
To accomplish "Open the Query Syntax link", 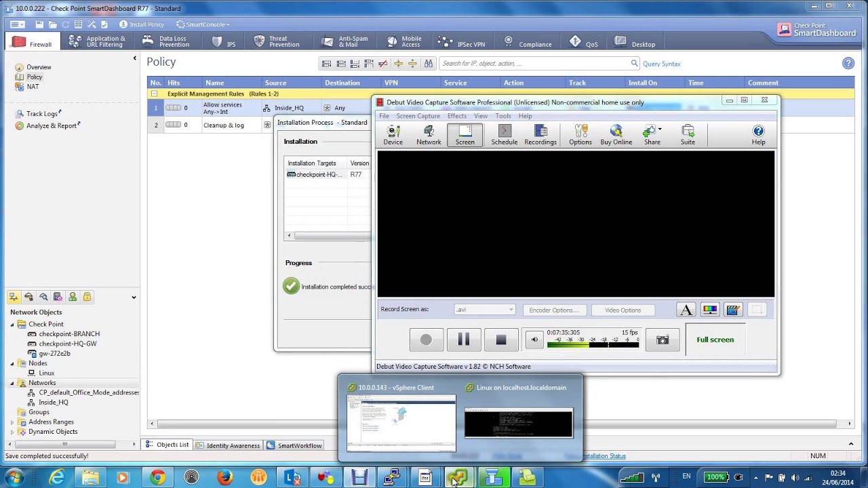I will point(661,64).
